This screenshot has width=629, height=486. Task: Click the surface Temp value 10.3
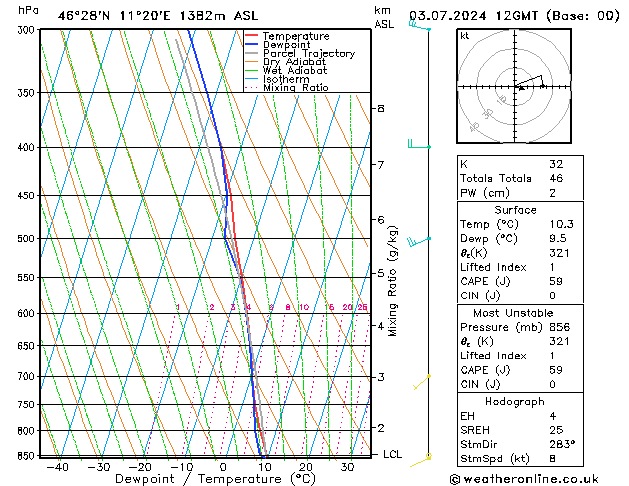tap(561, 224)
